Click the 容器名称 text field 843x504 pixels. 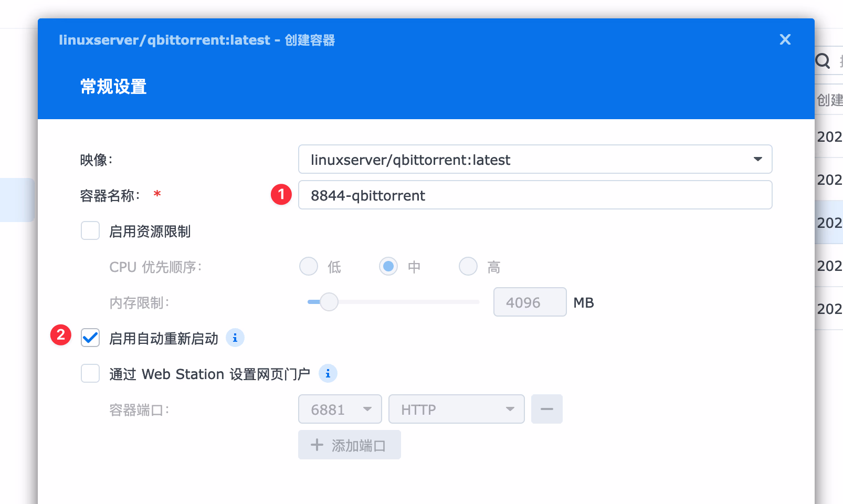pyautogui.click(x=535, y=195)
